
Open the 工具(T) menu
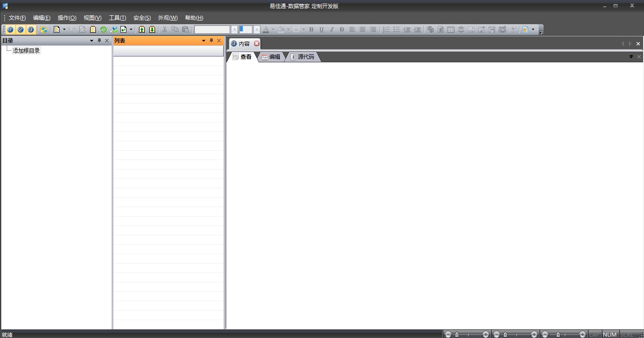[x=117, y=18]
